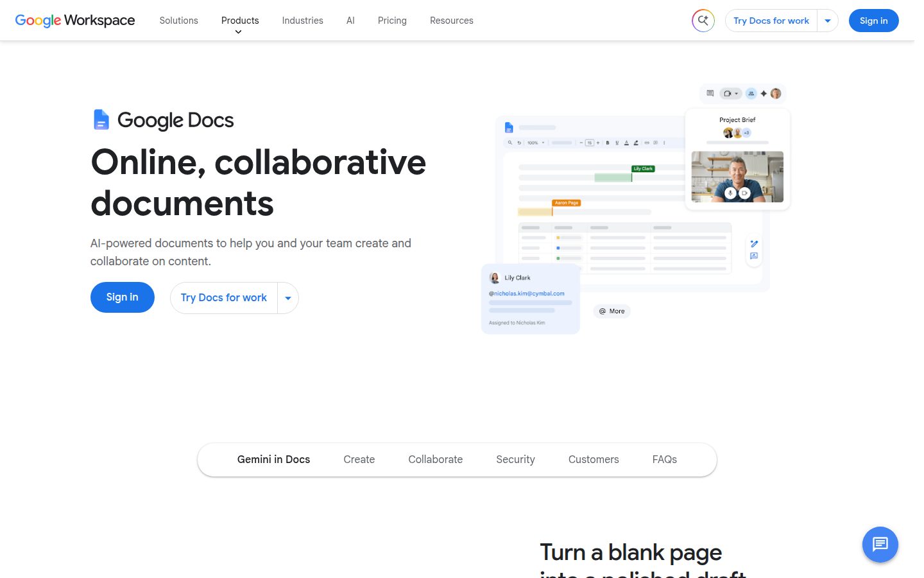The width and height of the screenshot is (924, 578).
Task: Click the orange Aaron Page cursor label
Action: point(566,203)
